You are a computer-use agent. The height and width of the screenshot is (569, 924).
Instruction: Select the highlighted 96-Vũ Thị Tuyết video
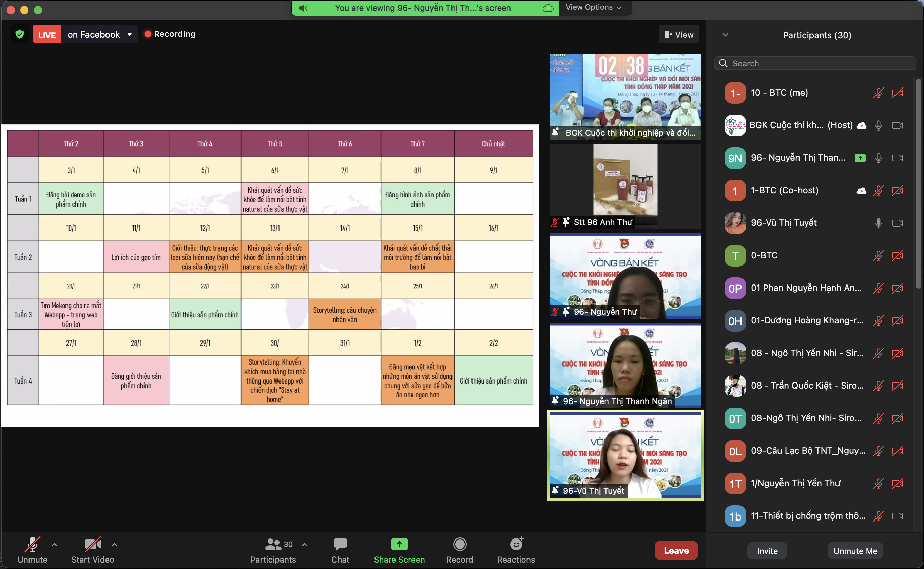[x=625, y=455]
